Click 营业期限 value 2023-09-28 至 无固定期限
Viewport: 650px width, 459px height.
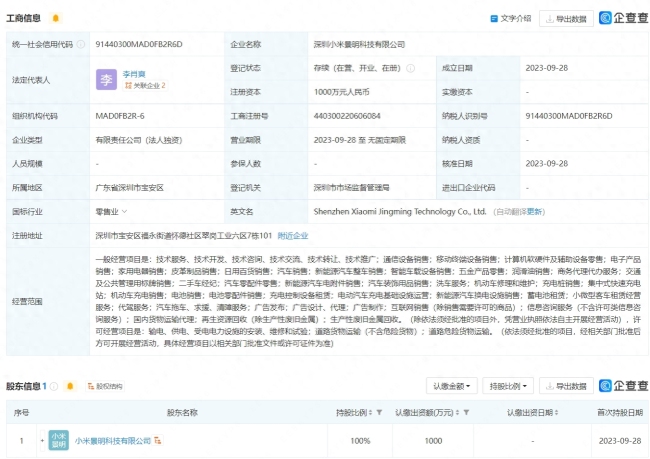359,140
